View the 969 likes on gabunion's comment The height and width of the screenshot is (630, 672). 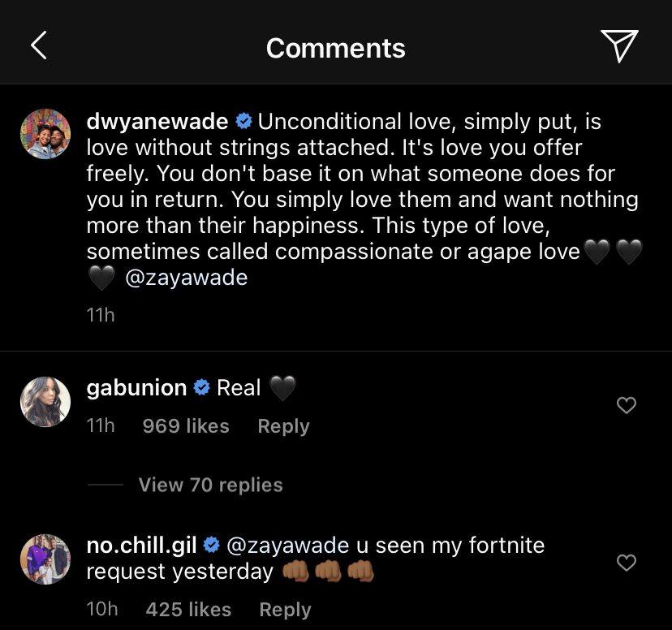(x=186, y=426)
